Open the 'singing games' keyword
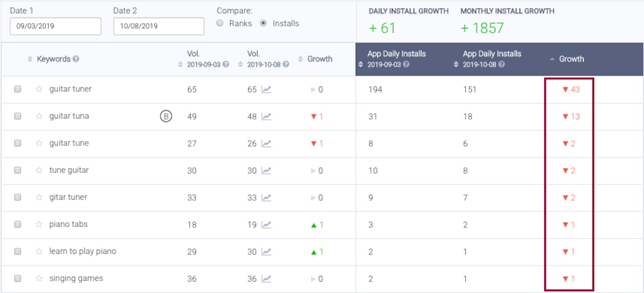Viewport: 644px width, 293px height. (x=76, y=279)
